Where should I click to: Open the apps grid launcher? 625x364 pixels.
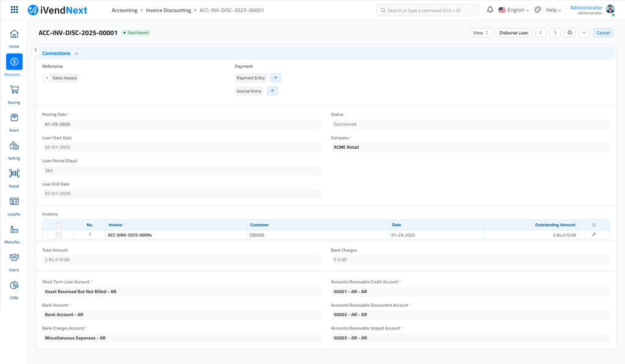[14, 10]
